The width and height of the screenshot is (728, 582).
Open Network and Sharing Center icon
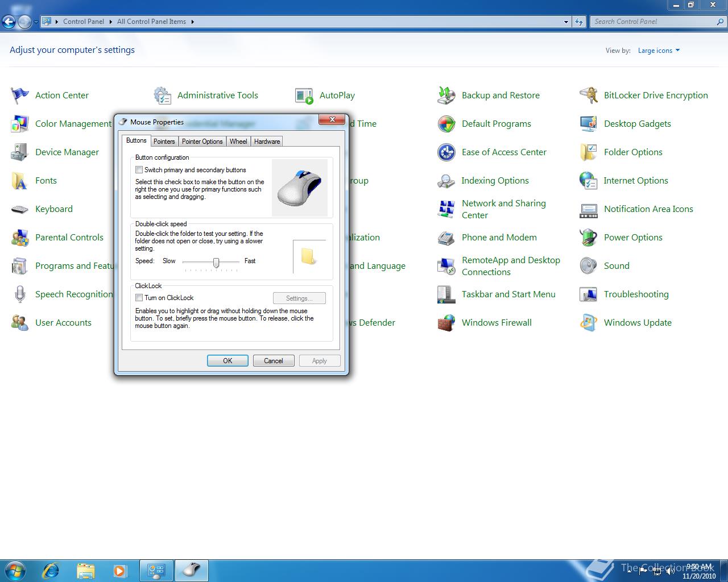(x=446, y=209)
